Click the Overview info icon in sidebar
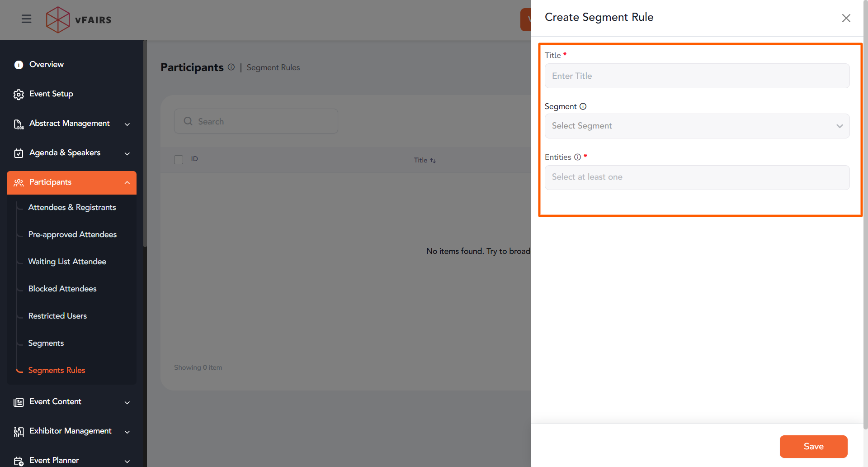The height and width of the screenshot is (467, 868). pyautogui.click(x=19, y=65)
